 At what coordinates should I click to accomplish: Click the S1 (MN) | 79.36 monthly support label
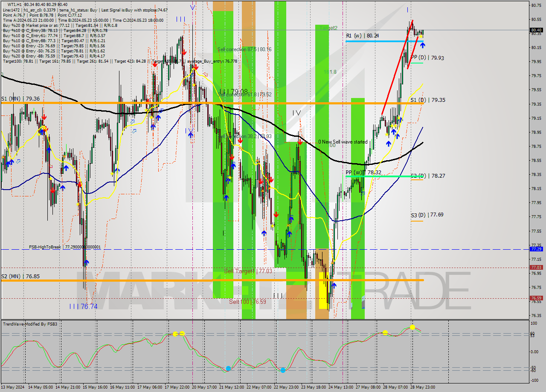point(20,98)
